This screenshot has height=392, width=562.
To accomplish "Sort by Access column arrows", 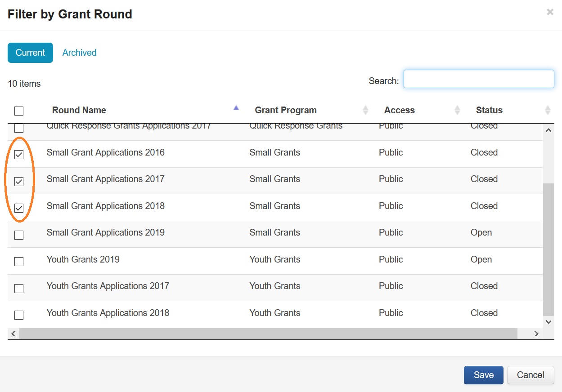I will coord(457,110).
